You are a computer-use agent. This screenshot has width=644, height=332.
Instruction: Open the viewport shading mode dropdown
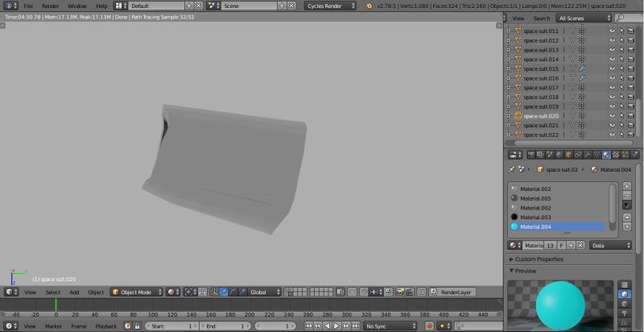pos(173,293)
